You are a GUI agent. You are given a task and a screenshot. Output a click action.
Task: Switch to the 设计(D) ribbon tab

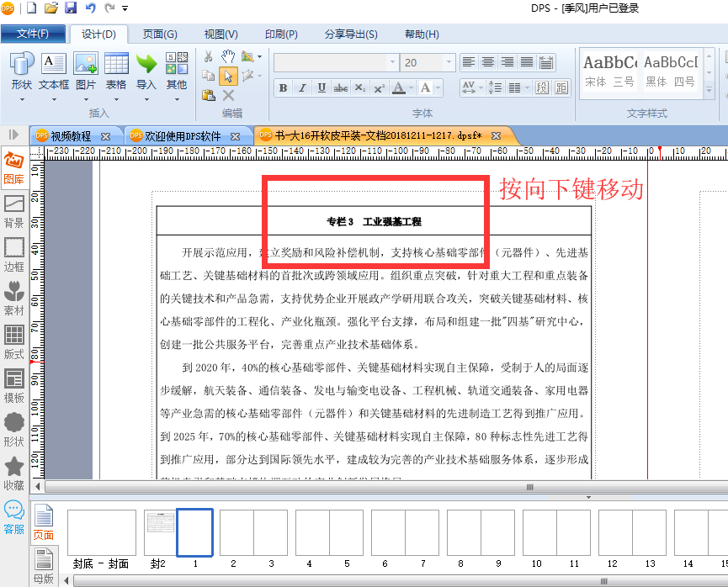click(x=98, y=34)
